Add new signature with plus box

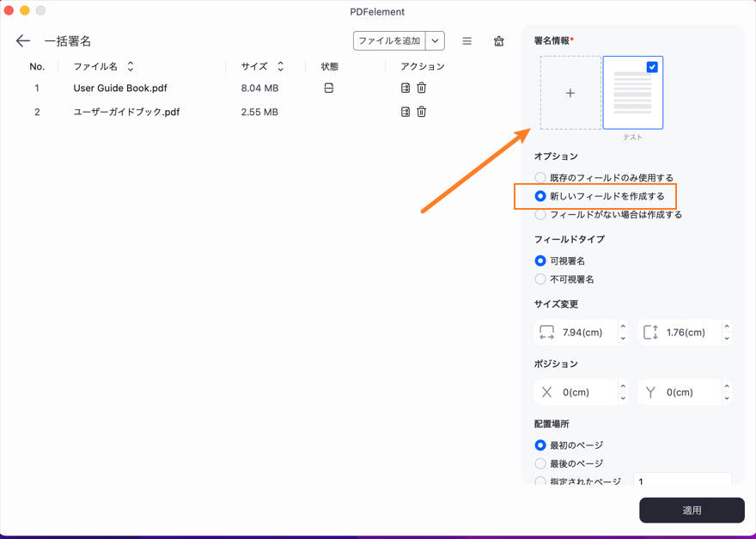coord(570,93)
